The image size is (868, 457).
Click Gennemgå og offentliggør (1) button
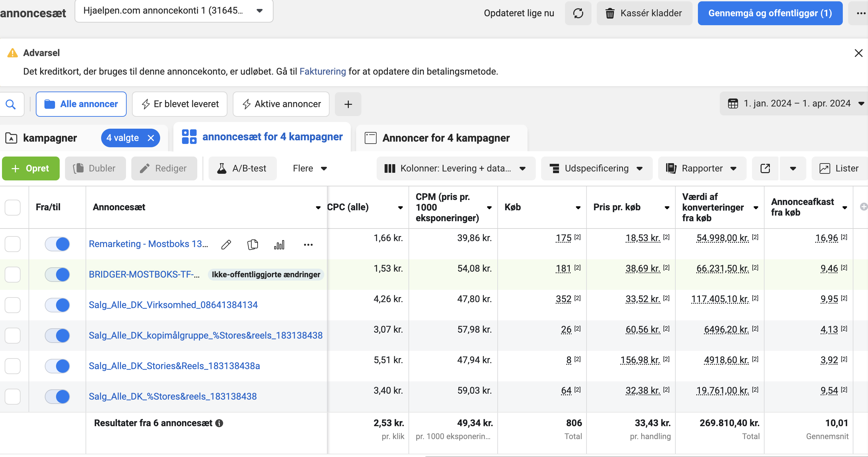(x=770, y=13)
